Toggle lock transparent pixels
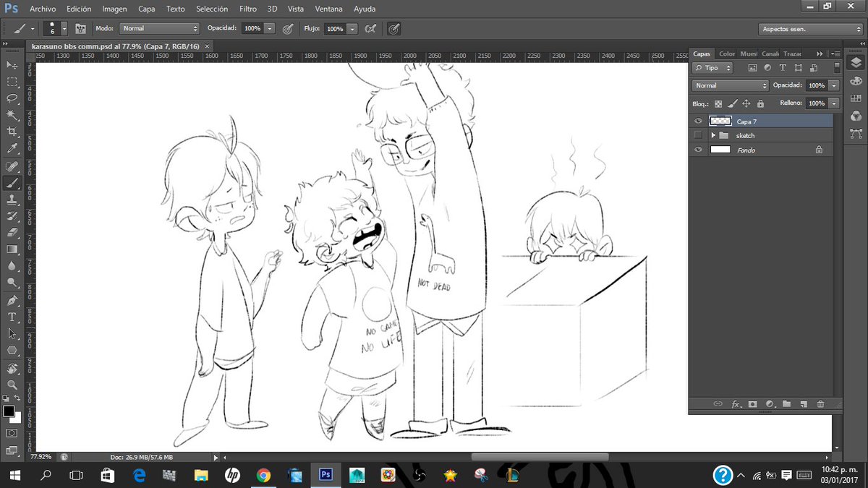The height and width of the screenshot is (488, 868). point(718,103)
